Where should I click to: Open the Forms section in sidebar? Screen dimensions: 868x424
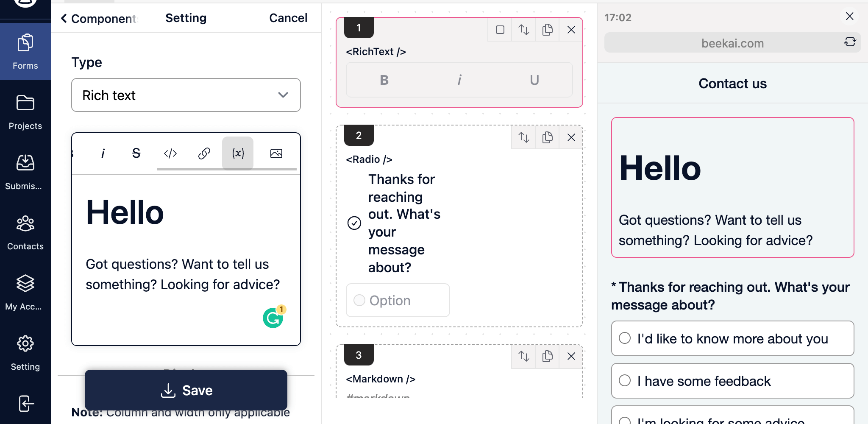pos(25,52)
